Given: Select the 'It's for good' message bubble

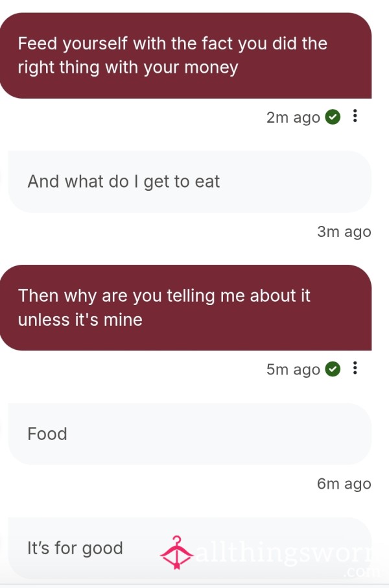Looking at the screenshot, I should (x=189, y=548).
